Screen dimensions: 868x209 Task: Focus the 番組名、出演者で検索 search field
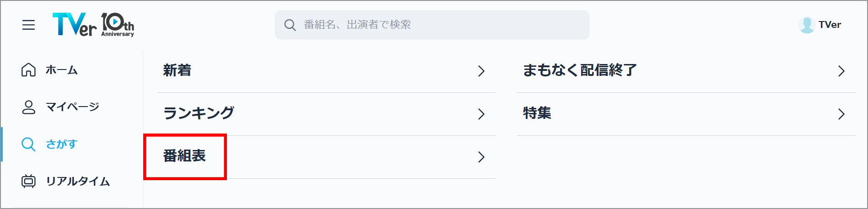pos(432,25)
